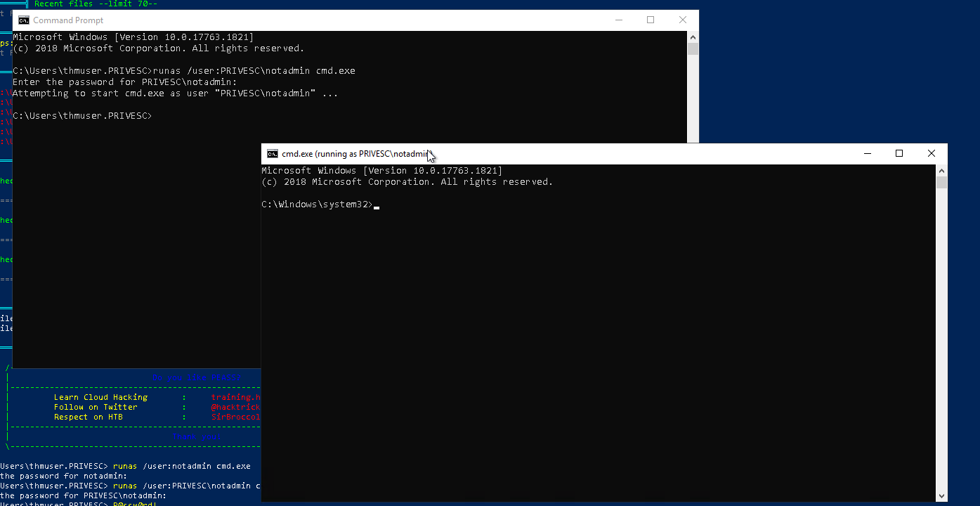The width and height of the screenshot is (980, 506).
Task: Click the scroll-down arrow in cmd.exe notadmin window
Action: (941, 496)
